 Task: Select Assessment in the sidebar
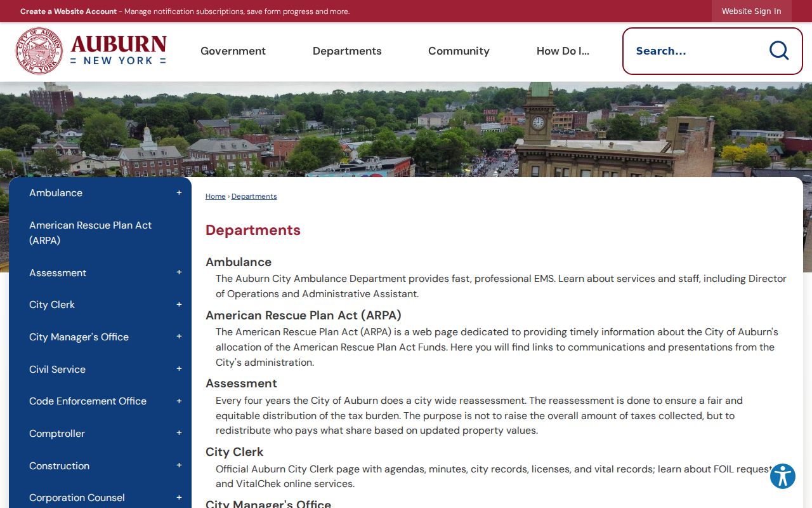58,272
